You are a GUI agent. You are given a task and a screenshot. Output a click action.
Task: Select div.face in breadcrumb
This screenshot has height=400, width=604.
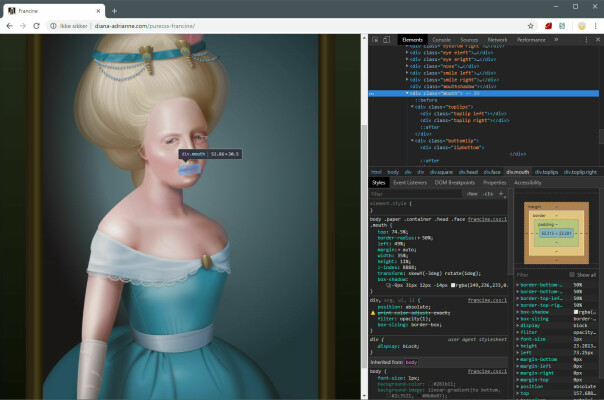point(492,172)
